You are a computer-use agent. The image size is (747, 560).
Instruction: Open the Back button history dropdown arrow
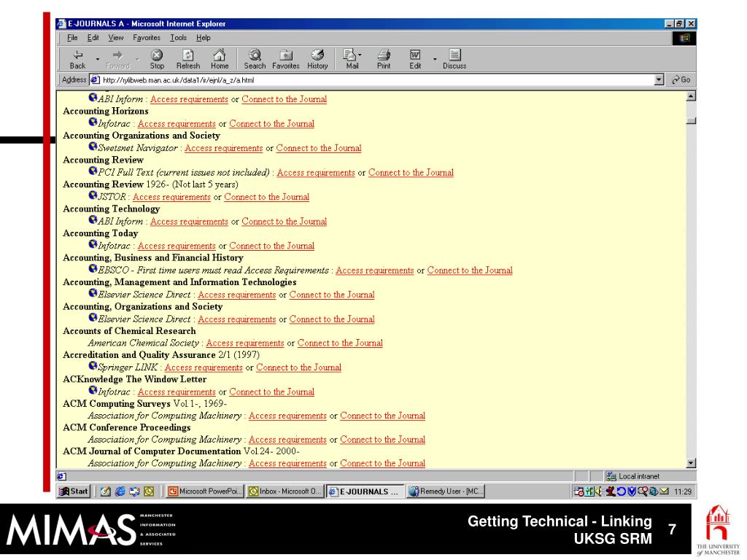[x=97, y=60]
